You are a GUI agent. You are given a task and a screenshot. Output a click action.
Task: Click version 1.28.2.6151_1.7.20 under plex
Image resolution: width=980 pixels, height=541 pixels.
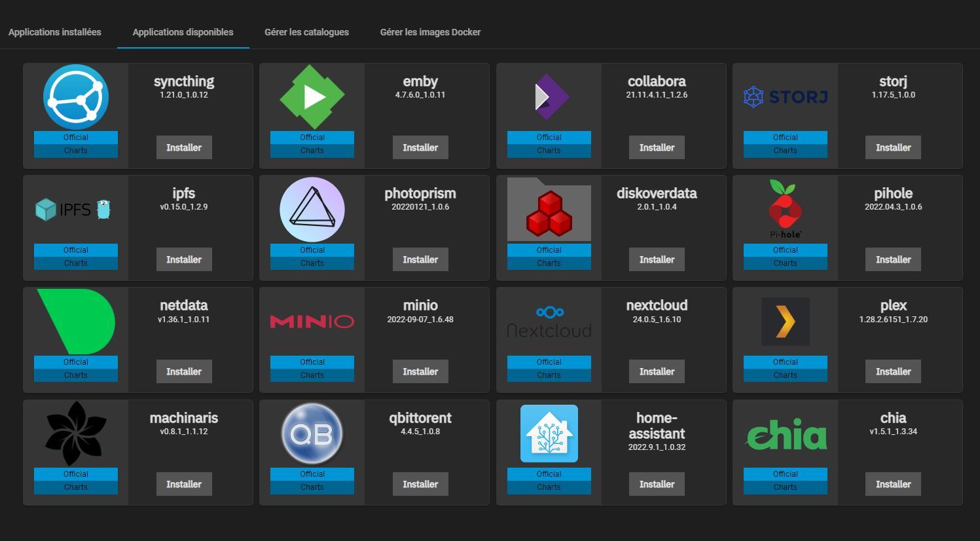894,320
